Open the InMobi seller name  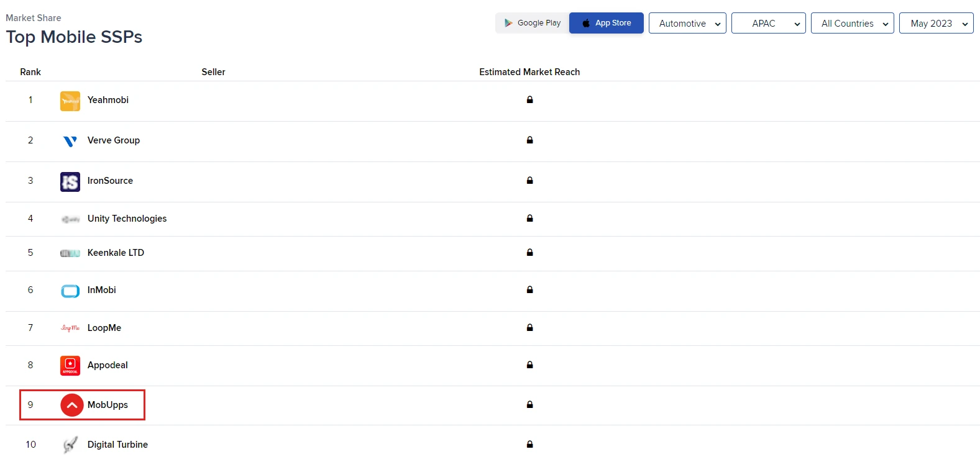[102, 290]
